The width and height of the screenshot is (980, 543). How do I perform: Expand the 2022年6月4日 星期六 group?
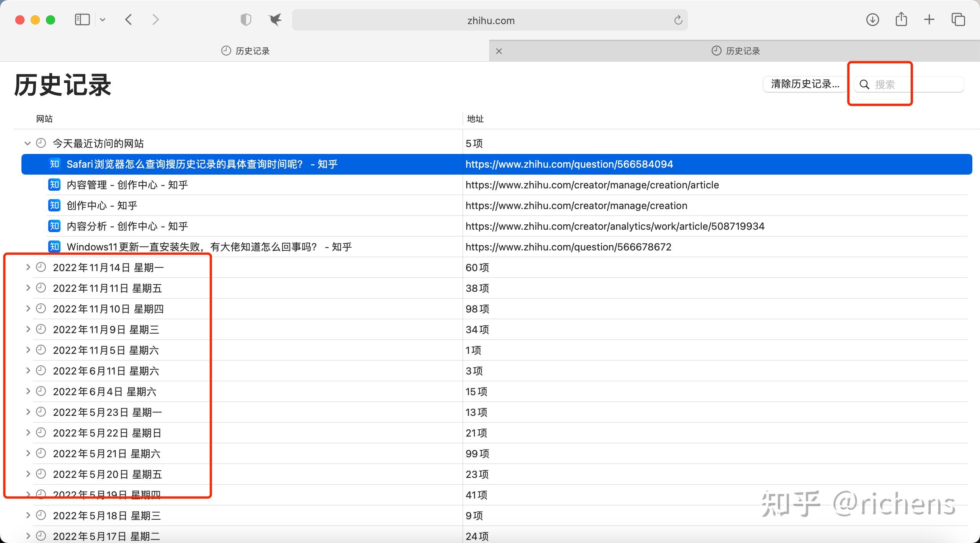[28, 391]
